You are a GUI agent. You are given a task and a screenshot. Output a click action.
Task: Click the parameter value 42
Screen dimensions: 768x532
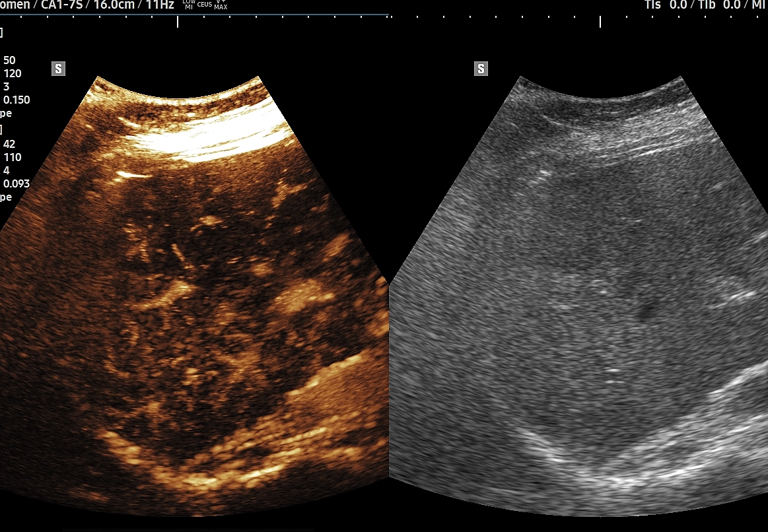click(9, 144)
